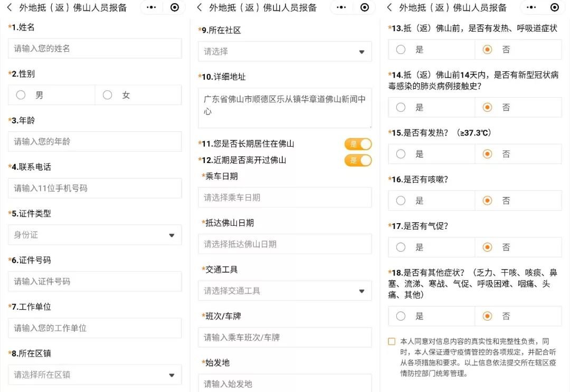Select 男 radio button for gender
570x392 pixels.
pos(21,95)
